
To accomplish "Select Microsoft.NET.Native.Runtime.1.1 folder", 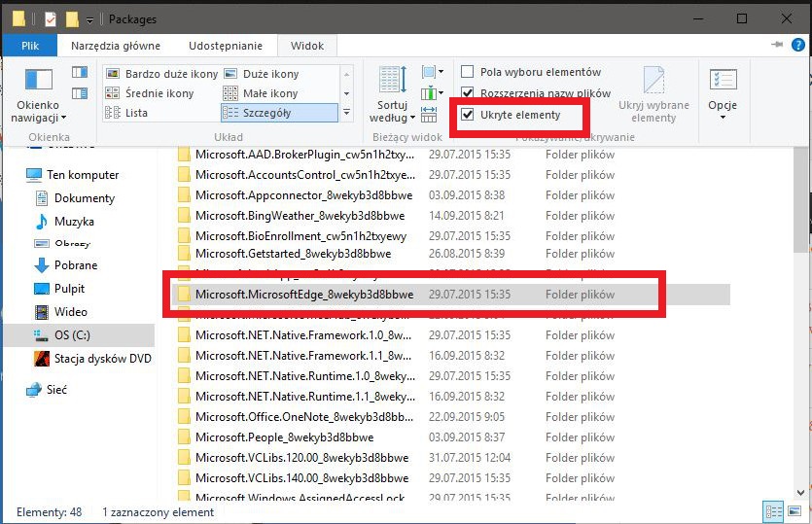I will [396, 396].
